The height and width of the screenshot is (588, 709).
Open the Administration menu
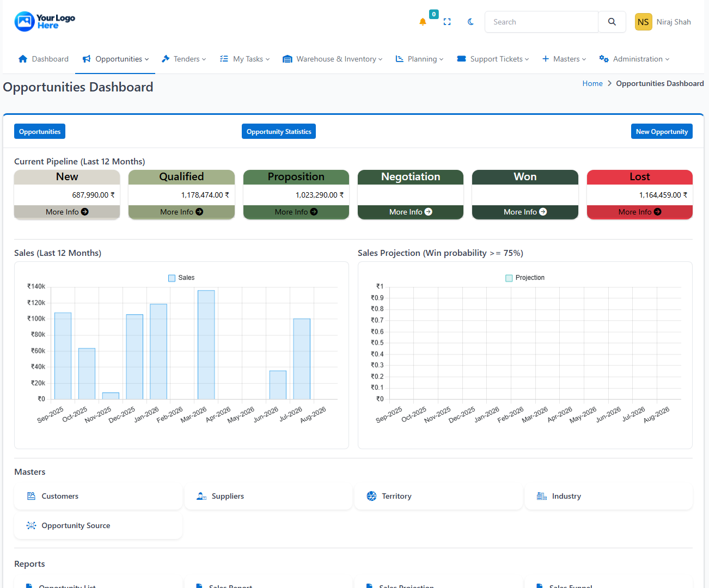[x=634, y=59]
